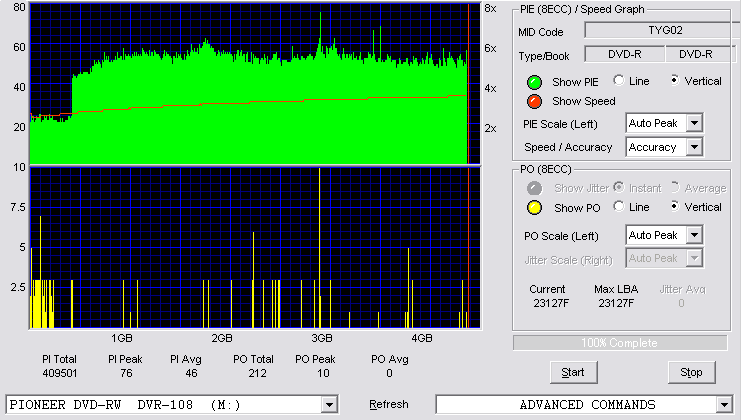This screenshot has width=742, height=420.
Task: Click the Show PIE label
Action: click(x=575, y=82)
